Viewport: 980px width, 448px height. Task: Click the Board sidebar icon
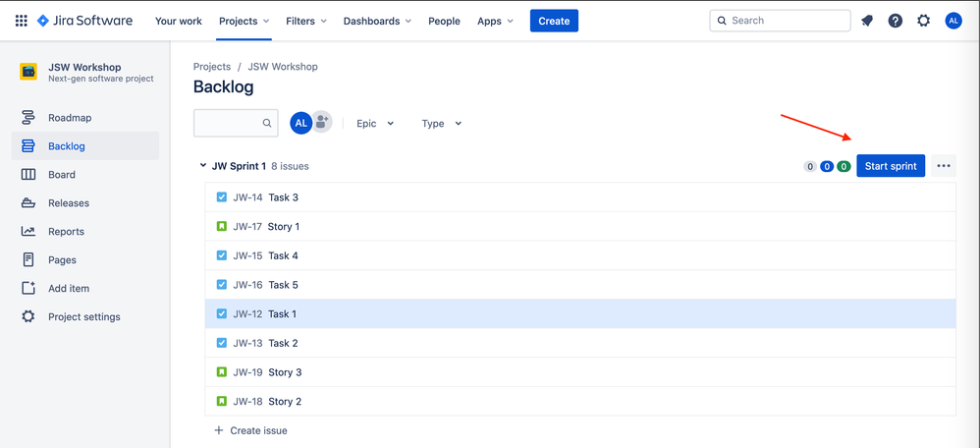28,175
